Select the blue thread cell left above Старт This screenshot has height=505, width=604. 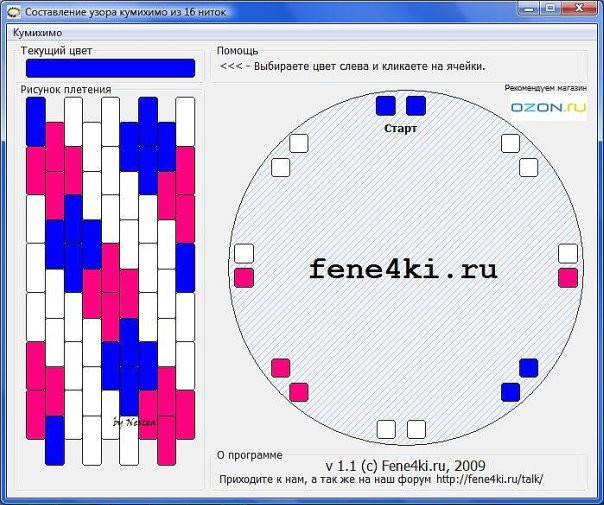coord(386,106)
